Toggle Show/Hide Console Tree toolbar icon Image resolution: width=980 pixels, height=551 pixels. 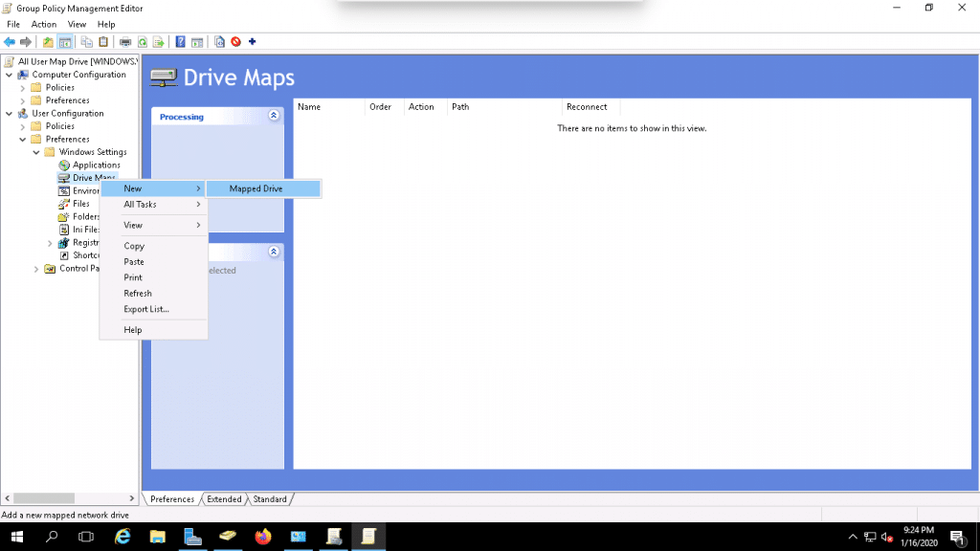[65, 42]
